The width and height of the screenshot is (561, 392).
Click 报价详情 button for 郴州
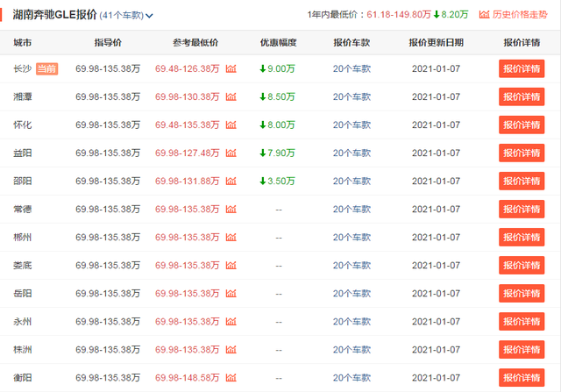pyautogui.click(x=522, y=237)
